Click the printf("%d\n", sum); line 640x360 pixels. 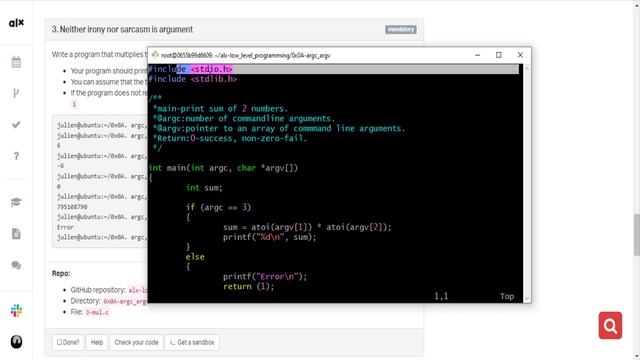269,237
